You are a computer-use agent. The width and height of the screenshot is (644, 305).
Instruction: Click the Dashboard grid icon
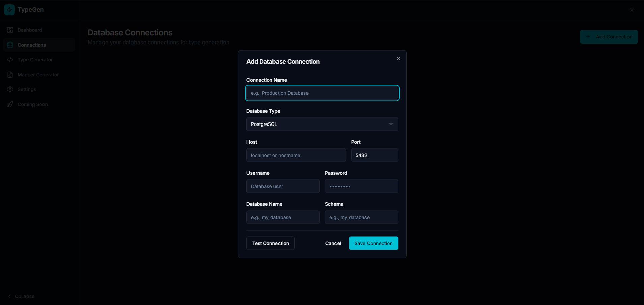pyautogui.click(x=10, y=30)
